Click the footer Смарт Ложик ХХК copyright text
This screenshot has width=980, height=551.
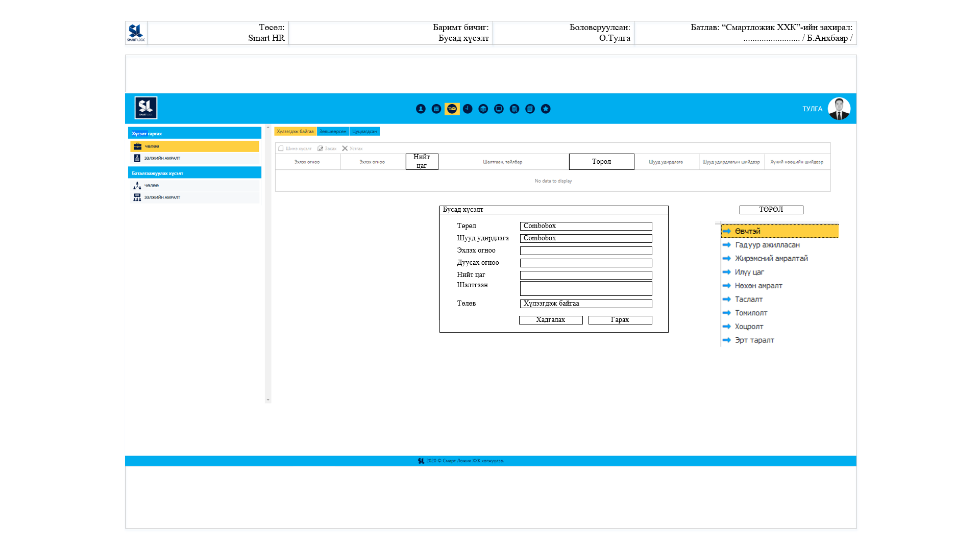click(465, 461)
